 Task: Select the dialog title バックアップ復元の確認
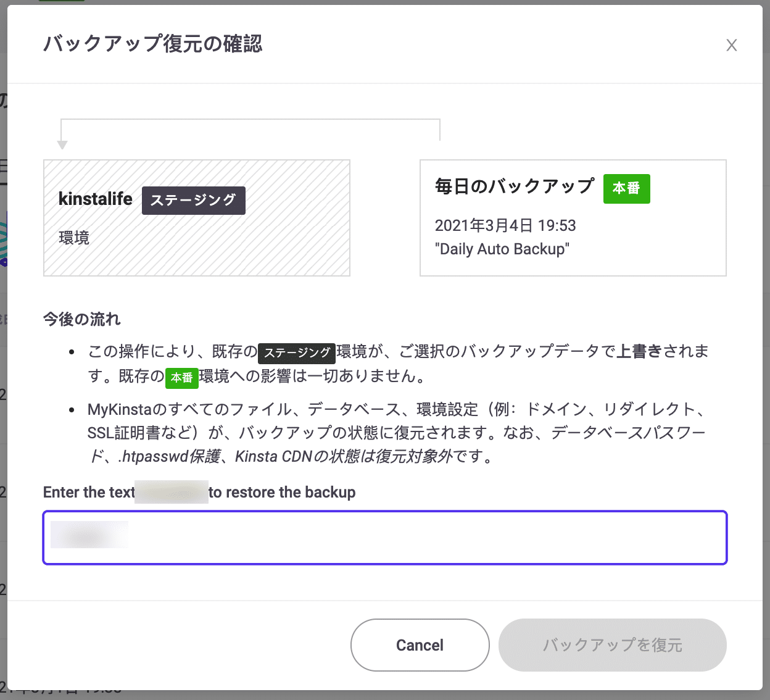152,44
